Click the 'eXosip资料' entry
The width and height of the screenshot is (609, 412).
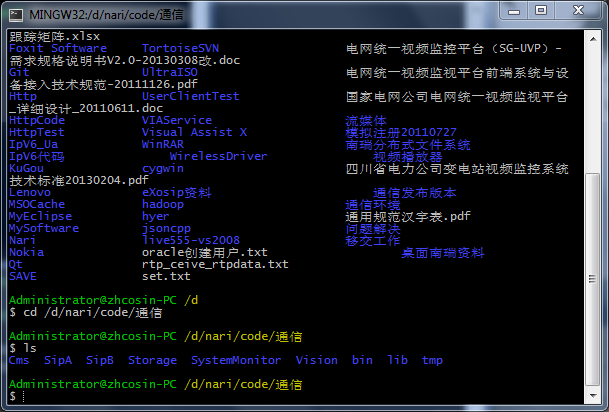pyautogui.click(x=177, y=193)
